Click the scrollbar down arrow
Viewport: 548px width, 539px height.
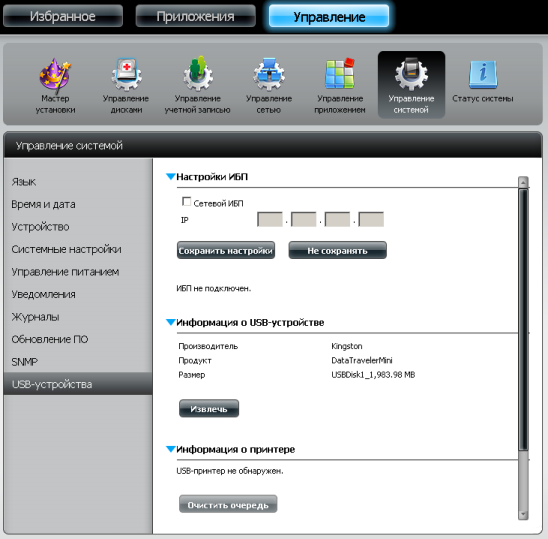pos(523,514)
